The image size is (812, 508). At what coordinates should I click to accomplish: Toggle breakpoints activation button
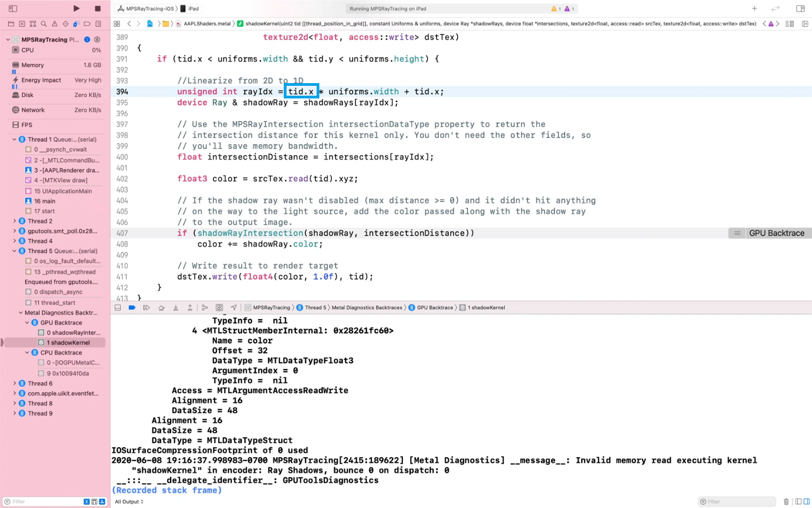click(132, 308)
